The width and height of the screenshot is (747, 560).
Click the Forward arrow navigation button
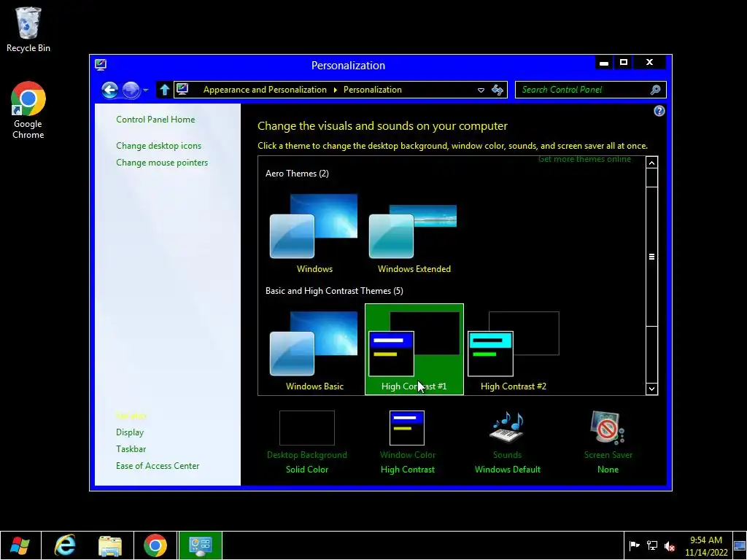(131, 90)
